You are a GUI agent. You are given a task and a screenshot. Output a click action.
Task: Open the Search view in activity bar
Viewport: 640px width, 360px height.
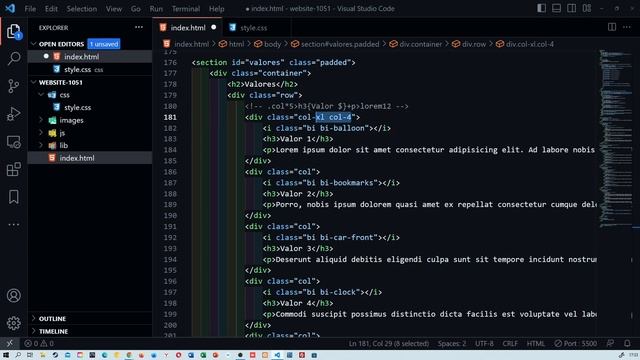(13, 58)
